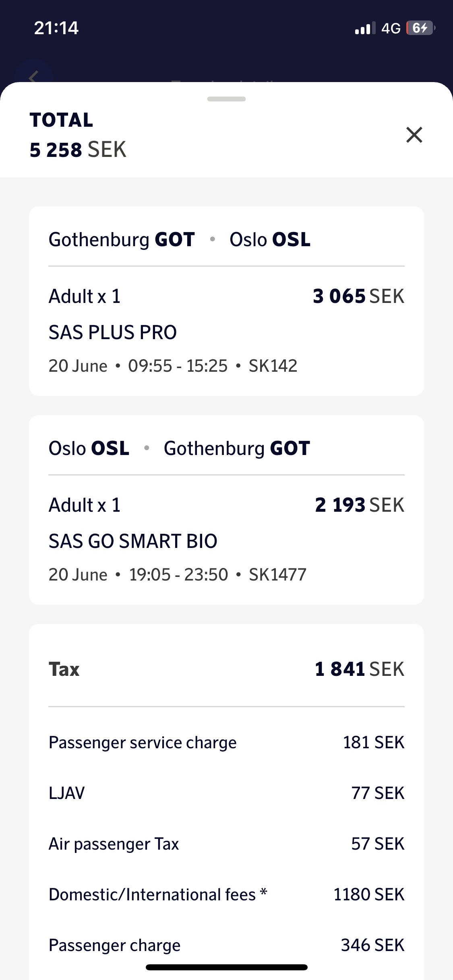The image size is (453, 980).
Task: Tap the Passenger service charge row
Action: click(226, 743)
